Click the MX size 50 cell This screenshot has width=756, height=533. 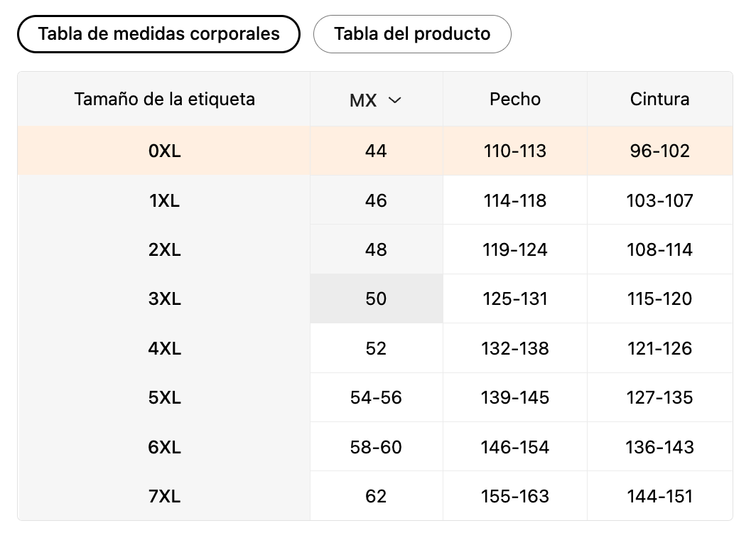[376, 299]
